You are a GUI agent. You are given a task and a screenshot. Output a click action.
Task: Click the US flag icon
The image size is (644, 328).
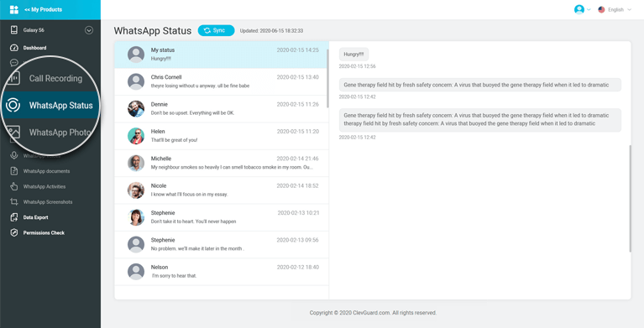[x=601, y=9]
